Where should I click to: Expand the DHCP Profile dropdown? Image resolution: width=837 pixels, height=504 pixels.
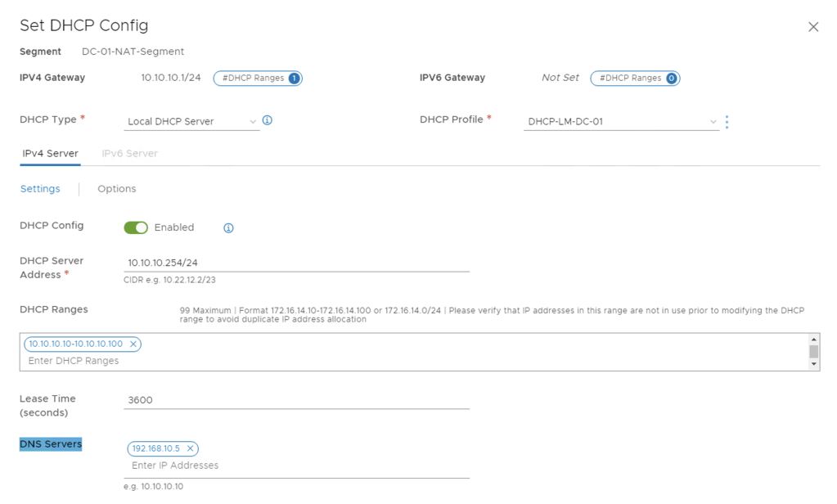click(621, 122)
